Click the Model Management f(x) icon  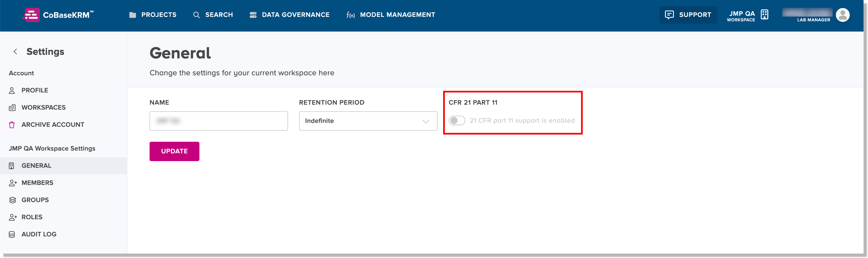(350, 15)
